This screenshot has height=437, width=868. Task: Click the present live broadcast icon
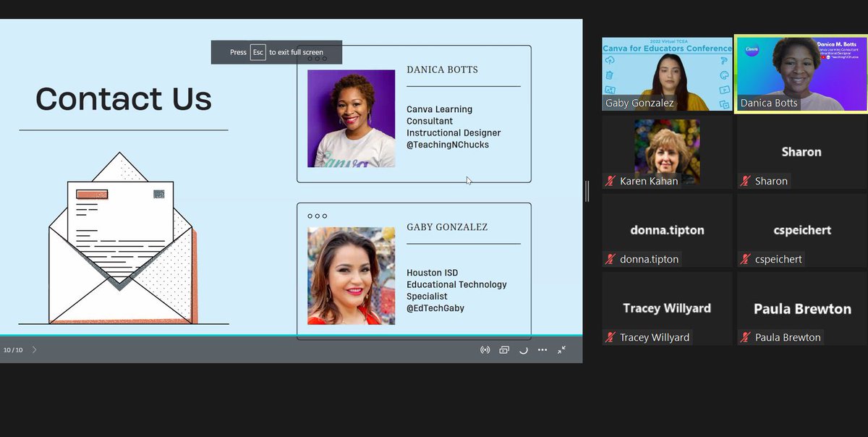pos(485,350)
